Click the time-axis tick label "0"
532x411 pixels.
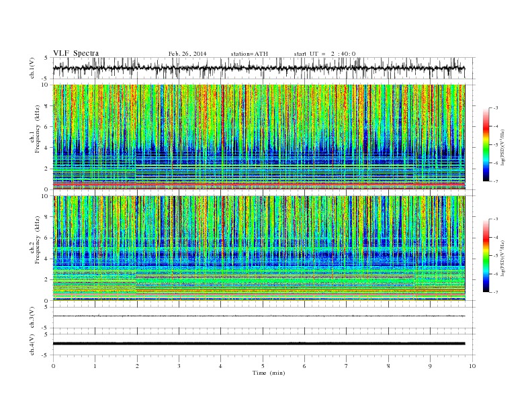53,366
